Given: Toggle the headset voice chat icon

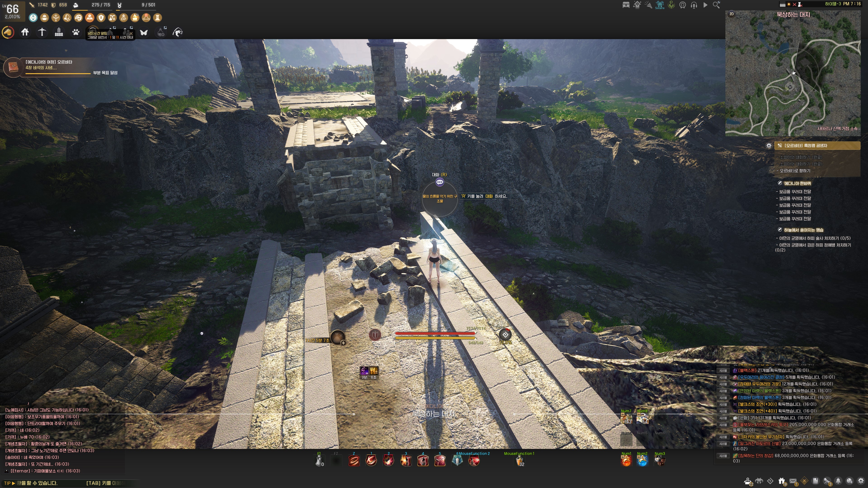Looking at the screenshot, I should tap(694, 5).
